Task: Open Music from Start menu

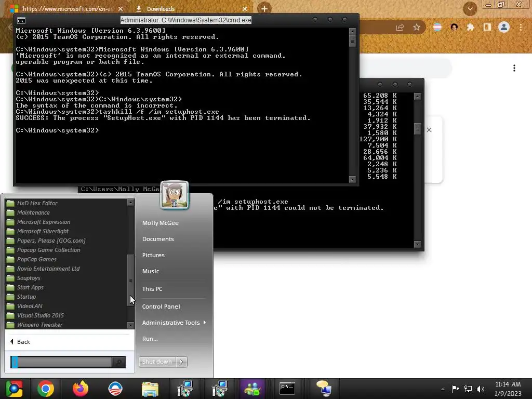Action: (150, 271)
